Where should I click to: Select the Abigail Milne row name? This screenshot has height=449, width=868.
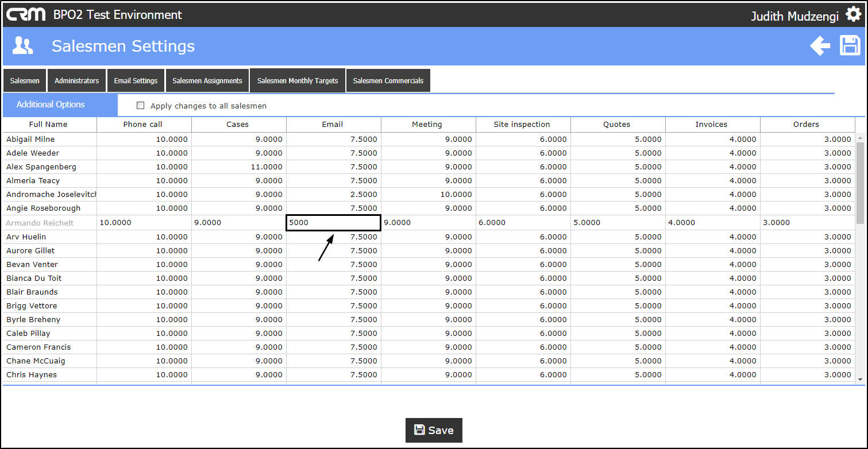[x=30, y=140]
